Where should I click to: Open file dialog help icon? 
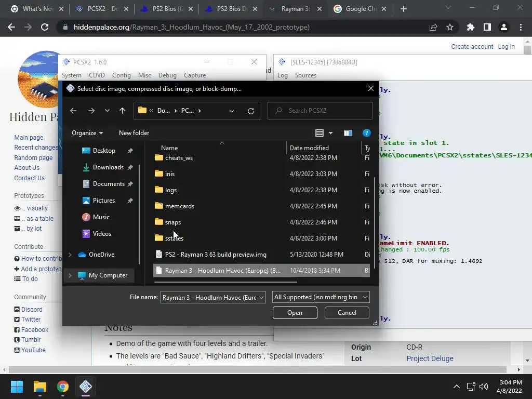(x=366, y=133)
